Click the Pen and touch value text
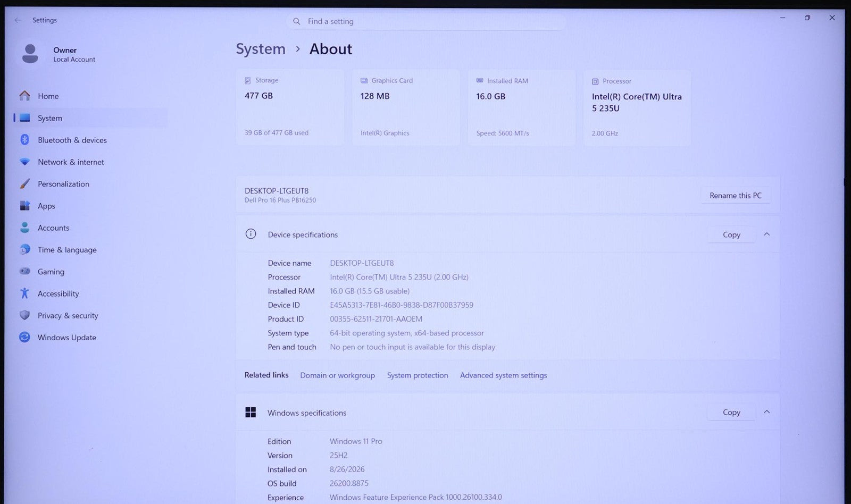851x504 pixels. [x=412, y=347]
